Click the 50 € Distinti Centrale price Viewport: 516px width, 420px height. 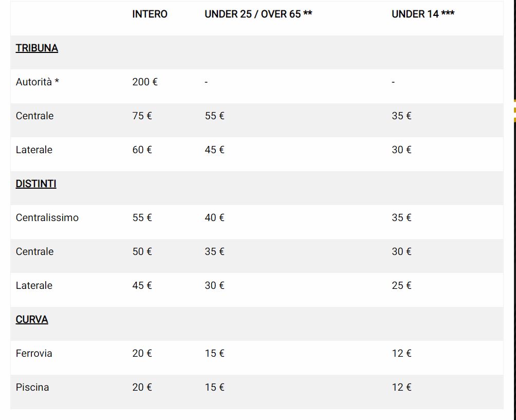[142, 251]
